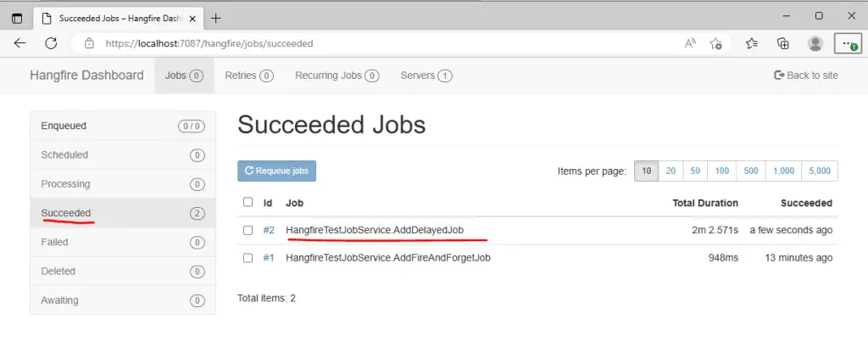Click the 2m 2.571s duration cell
Viewport: 868px width, 342px height.
(x=715, y=230)
